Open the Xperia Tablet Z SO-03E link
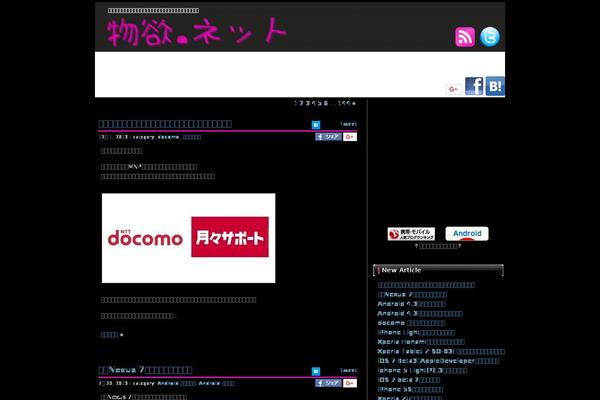Viewport: 600px width, 400px height. click(441, 351)
